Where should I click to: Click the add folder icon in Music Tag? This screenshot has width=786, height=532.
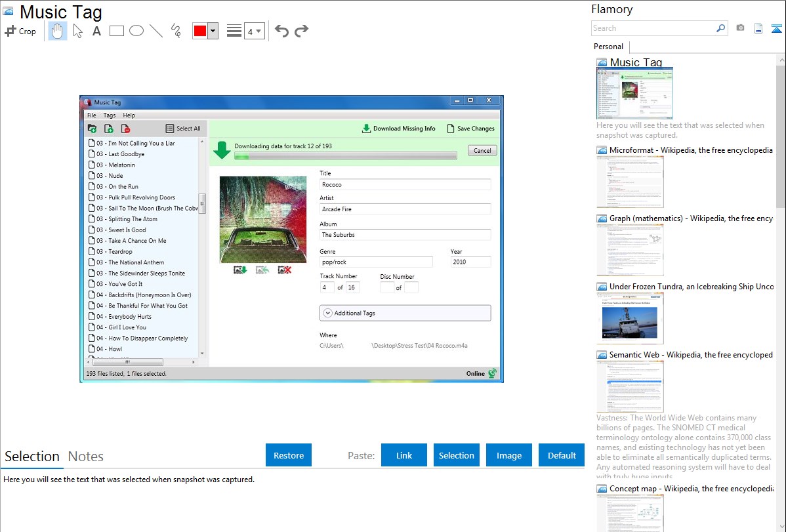[x=93, y=129]
